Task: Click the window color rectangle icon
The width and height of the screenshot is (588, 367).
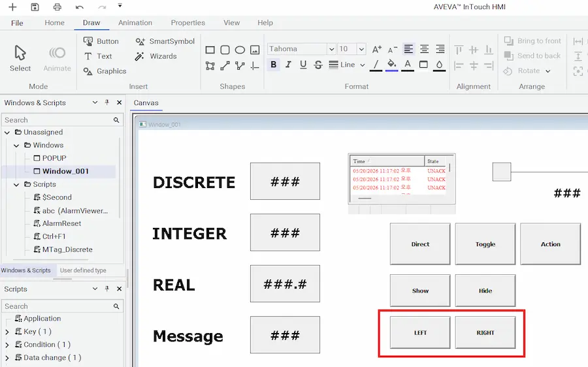Action: (423, 65)
